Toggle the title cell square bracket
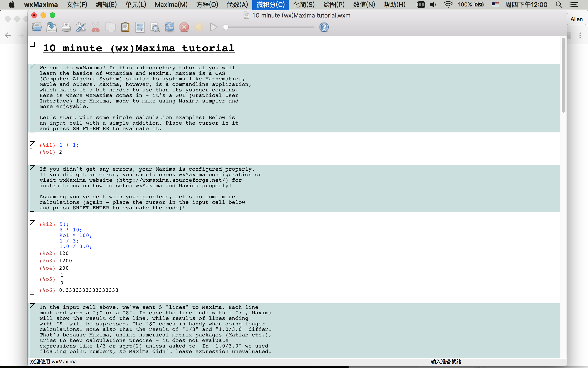The height and width of the screenshot is (368, 588). 32,44
